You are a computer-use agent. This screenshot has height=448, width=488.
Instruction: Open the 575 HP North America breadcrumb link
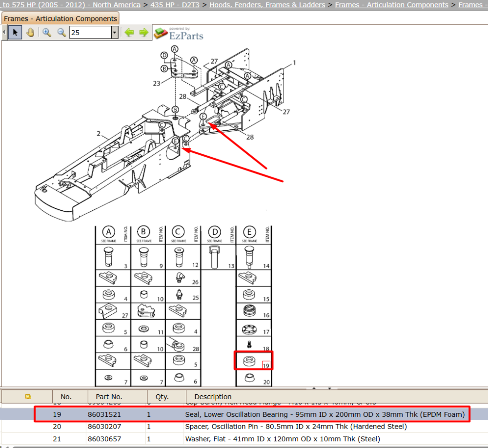[x=71, y=5]
